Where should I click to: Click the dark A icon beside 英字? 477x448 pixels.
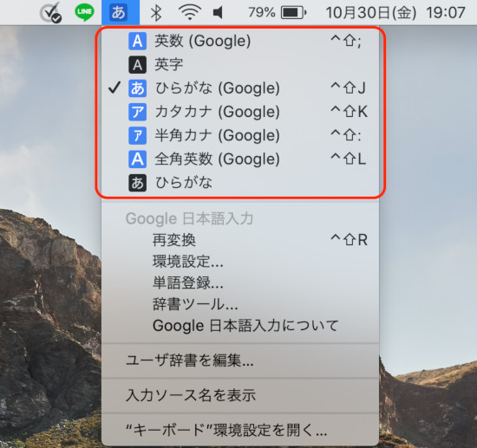point(137,65)
